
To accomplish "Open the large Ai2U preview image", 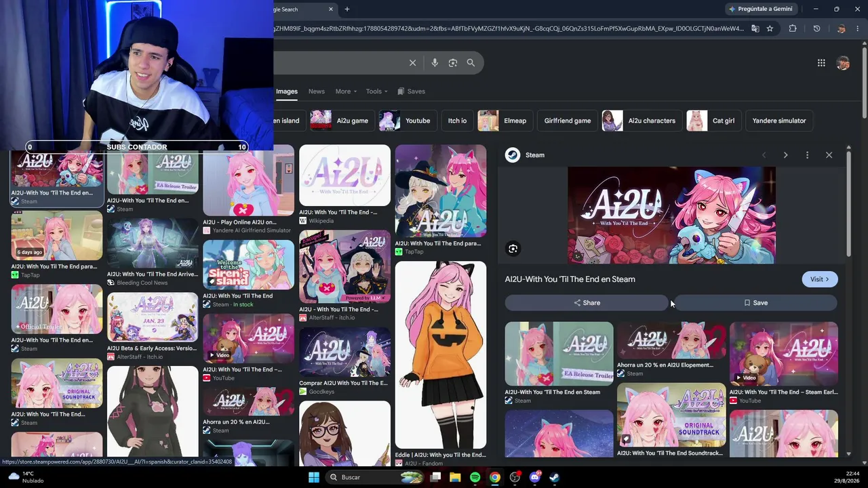I will [671, 216].
